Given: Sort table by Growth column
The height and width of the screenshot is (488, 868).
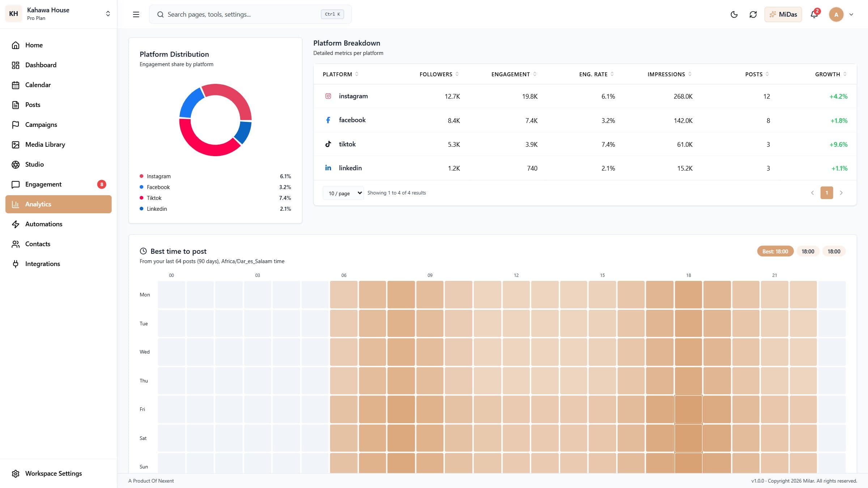Looking at the screenshot, I should coord(831,74).
